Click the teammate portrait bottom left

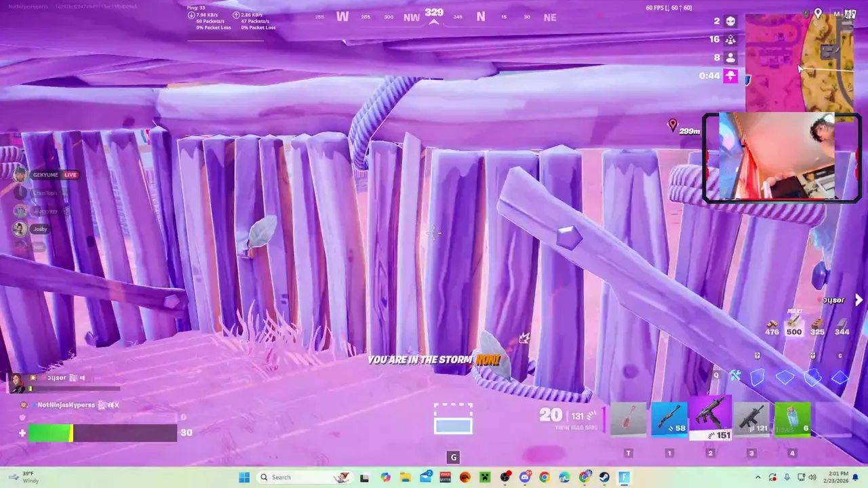click(16, 383)
